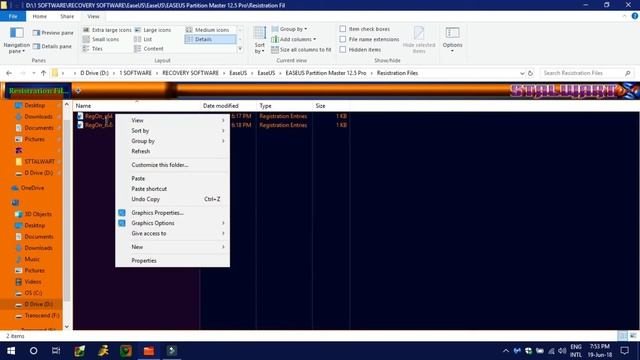640x360 pixels.
Task: Click the RECOVERY SOFTWARE breadcrumb
Action: pyautogui.click(x=190, y=73)
